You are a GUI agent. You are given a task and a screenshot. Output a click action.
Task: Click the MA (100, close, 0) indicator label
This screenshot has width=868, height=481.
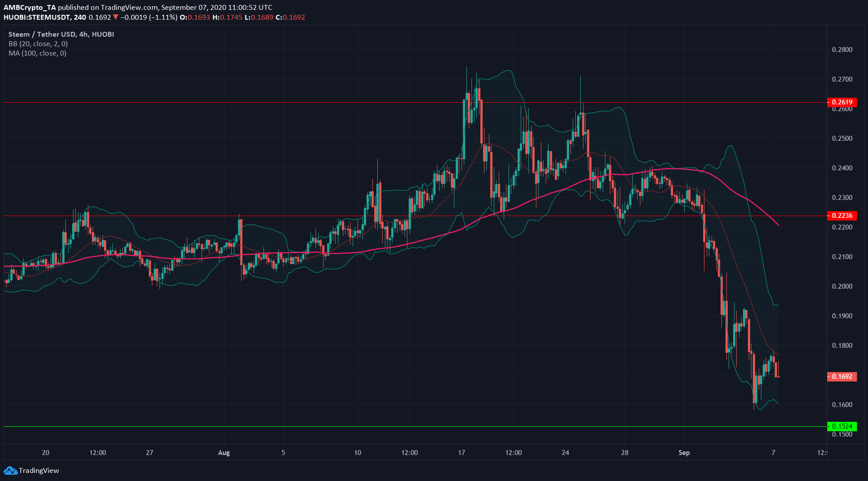[37, 53]
